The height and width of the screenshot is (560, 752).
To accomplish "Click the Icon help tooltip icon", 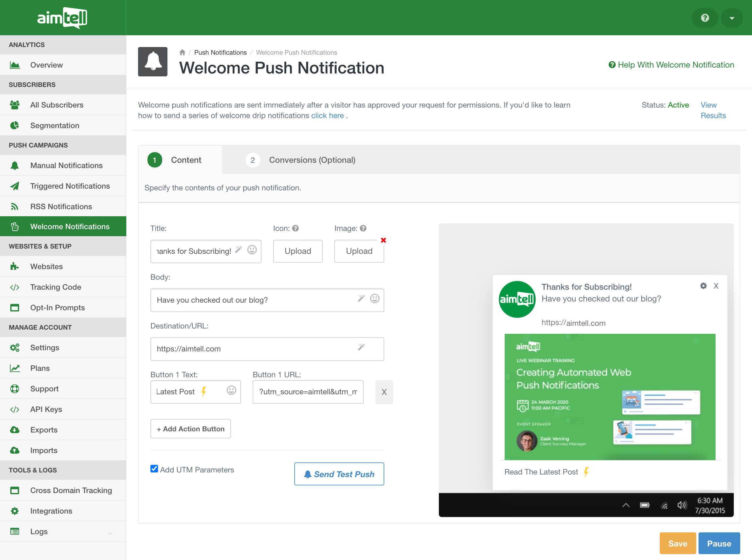I will coord(296,229).
